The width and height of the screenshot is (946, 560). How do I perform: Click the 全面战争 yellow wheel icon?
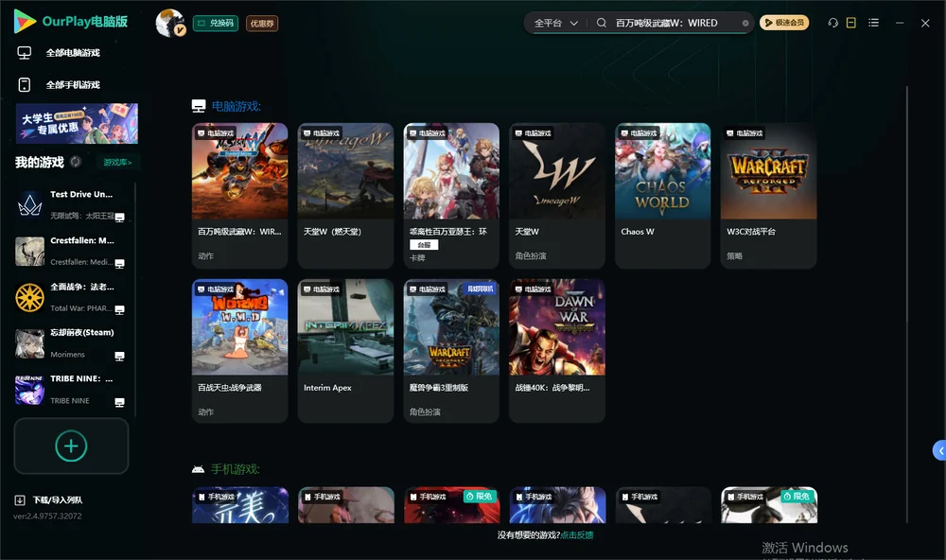click(29, 297)
